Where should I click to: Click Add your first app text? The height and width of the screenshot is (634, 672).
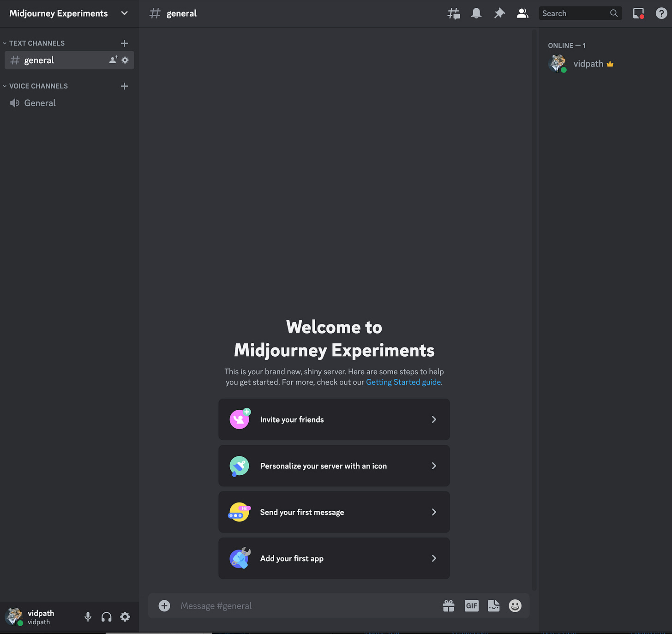pos(292,558)
